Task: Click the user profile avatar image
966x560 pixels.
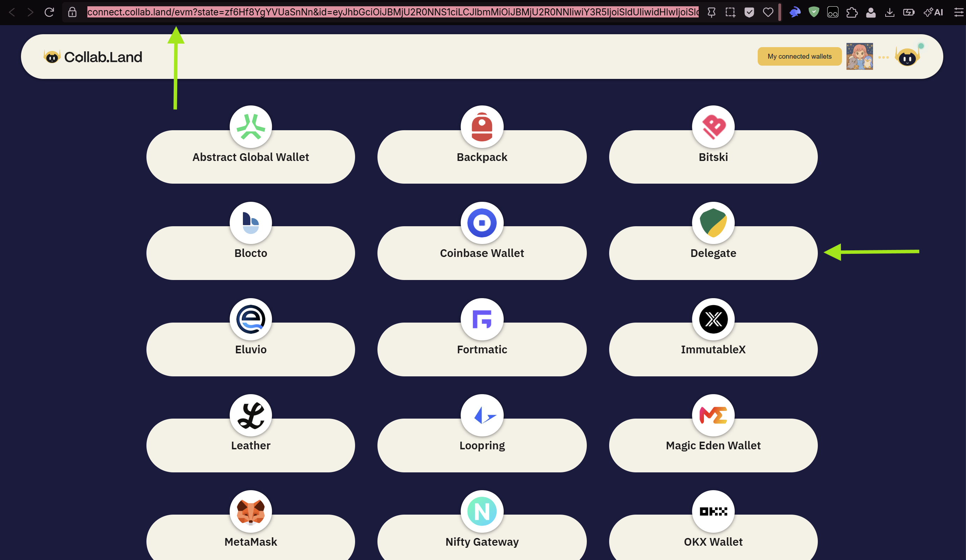Action: tap(859, 57)
